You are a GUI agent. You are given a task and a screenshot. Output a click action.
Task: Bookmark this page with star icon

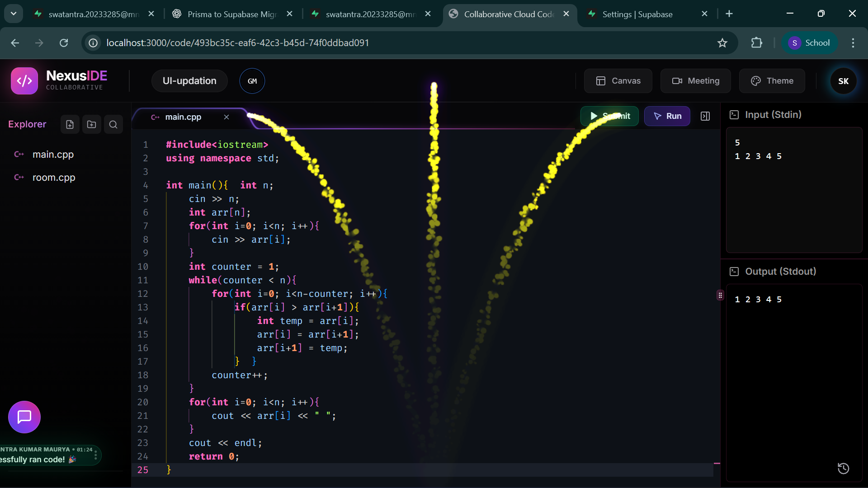[x=722, y=43]
